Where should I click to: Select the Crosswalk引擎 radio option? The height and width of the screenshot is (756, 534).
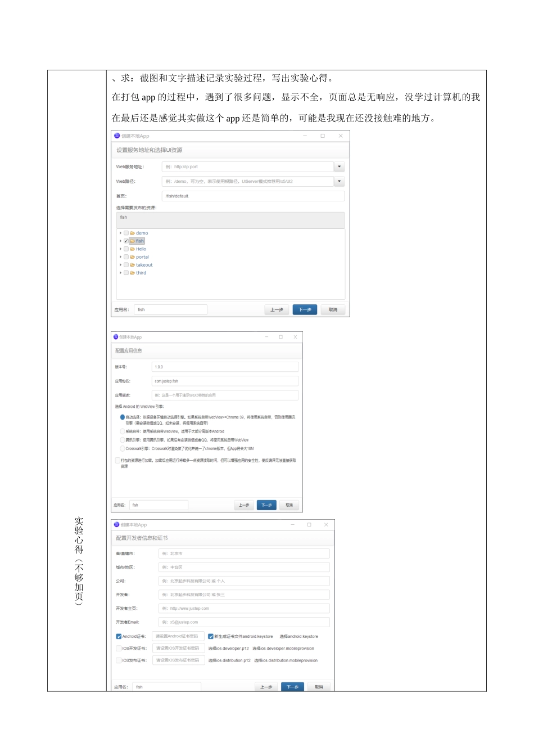point(123,448)
